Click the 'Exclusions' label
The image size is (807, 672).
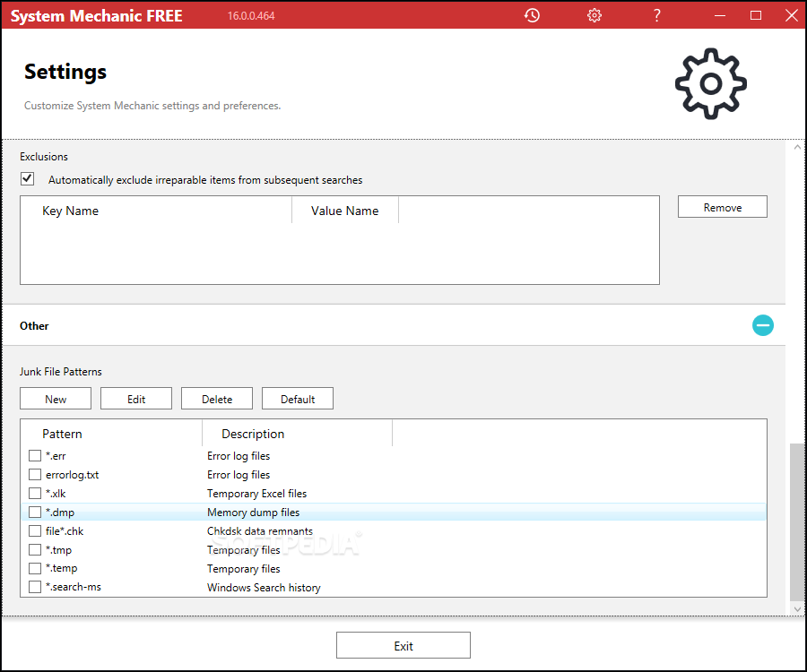click(x=44, y=156)
